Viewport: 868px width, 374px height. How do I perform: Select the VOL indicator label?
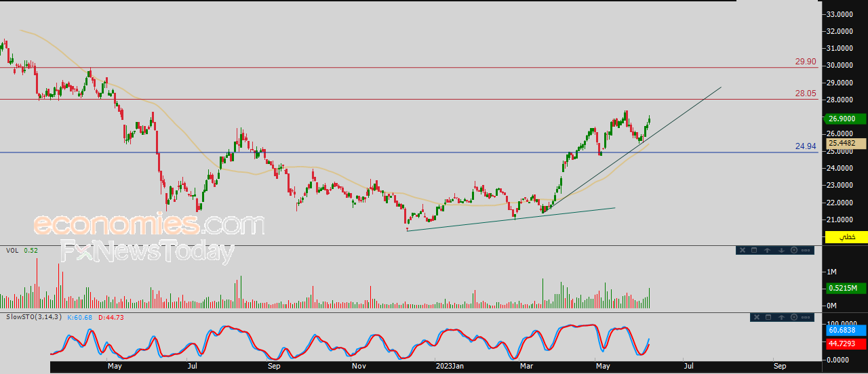click(x=12, y=250)
